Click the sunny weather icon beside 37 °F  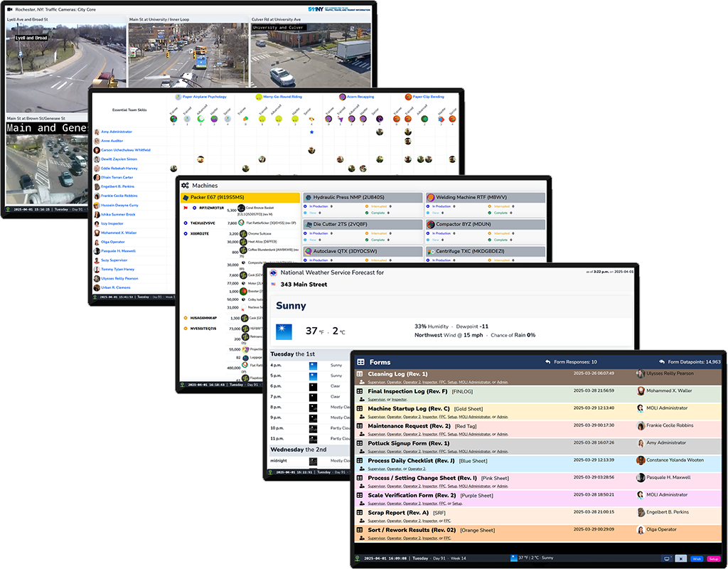284,331
